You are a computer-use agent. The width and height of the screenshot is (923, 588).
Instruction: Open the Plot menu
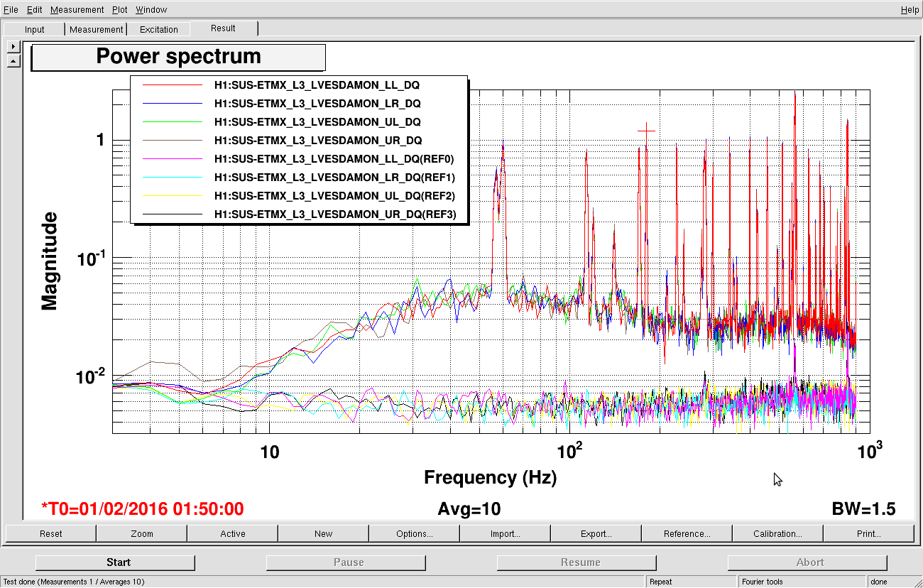pos(119,9)
